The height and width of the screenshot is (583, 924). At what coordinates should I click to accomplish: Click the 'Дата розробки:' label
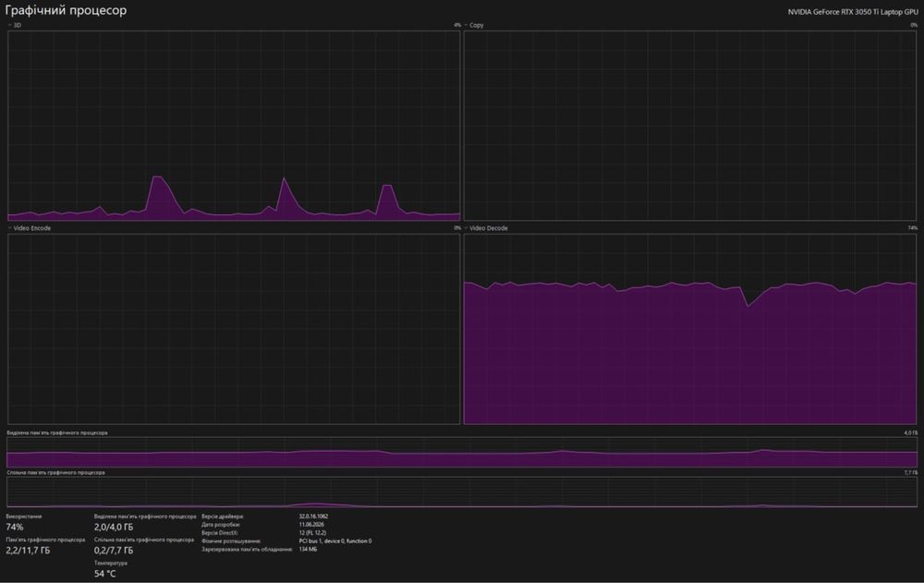coord(221,525)
